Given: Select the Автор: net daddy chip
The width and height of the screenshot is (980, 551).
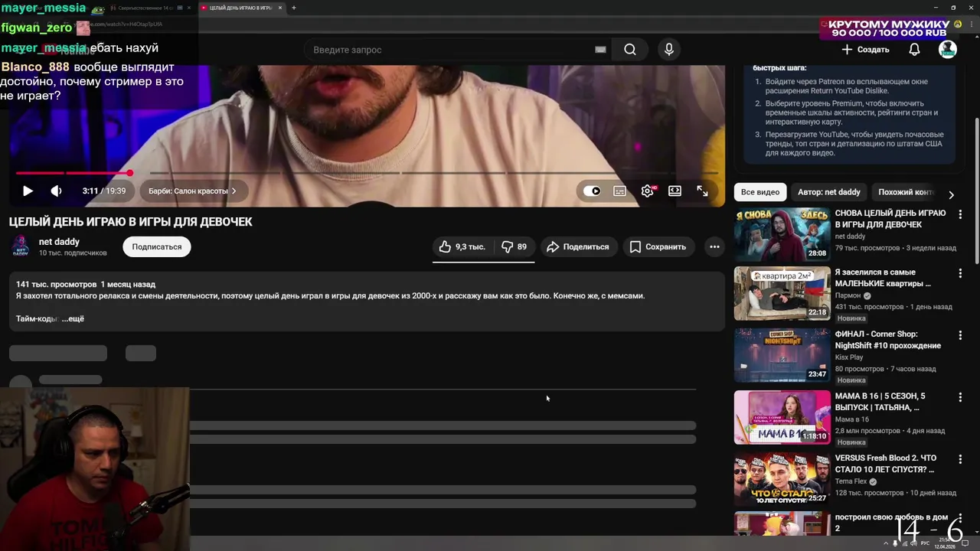Looking at the screenshot, I should click(829, 192).
